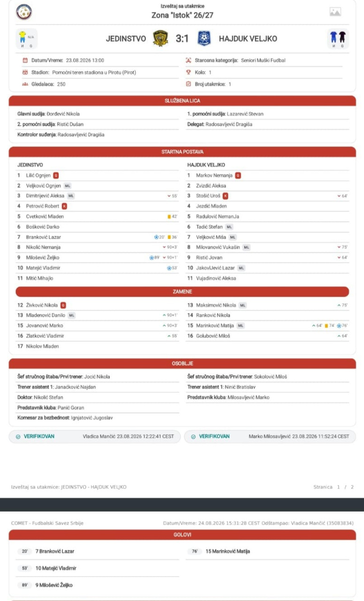Screen dimensions: 364x601
Task: Click the yellow card icon for Cvetković Mladen
Action: 169,216
